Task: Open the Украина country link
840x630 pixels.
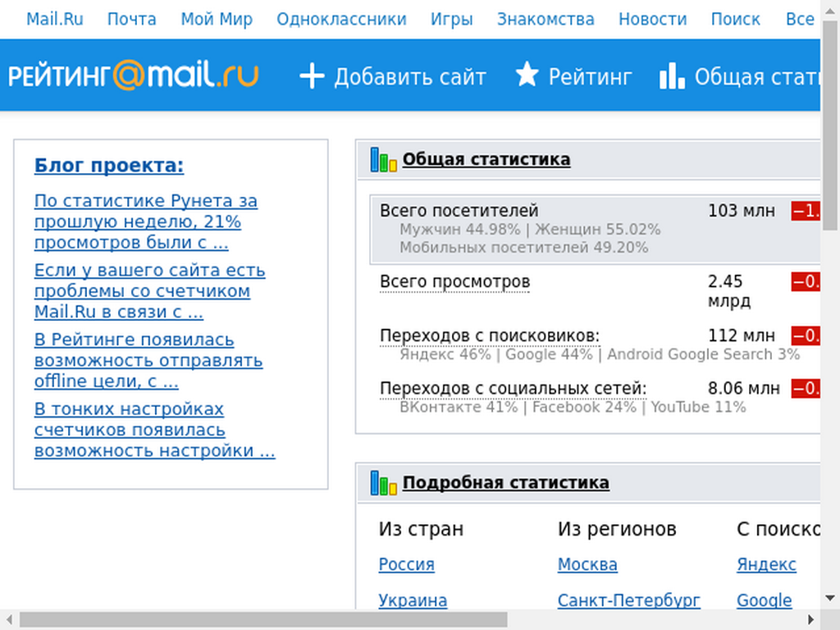Action: point(413,600)
